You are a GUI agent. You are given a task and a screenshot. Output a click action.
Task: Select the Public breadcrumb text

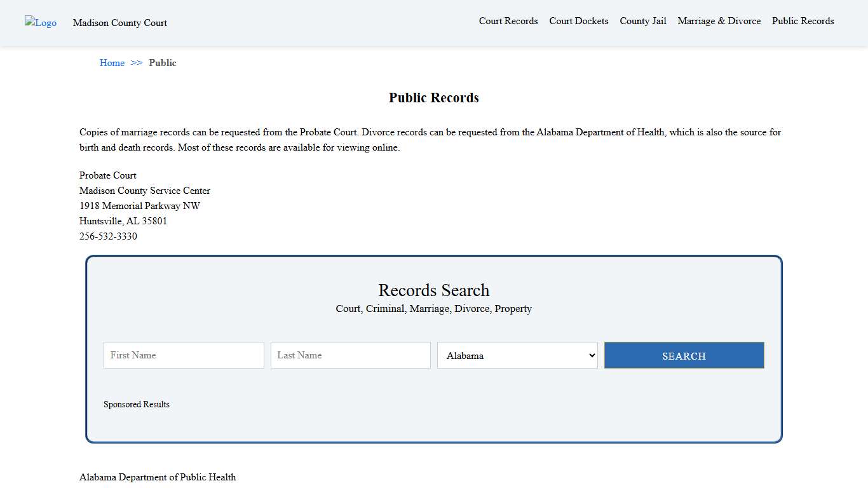pos(163,62)
